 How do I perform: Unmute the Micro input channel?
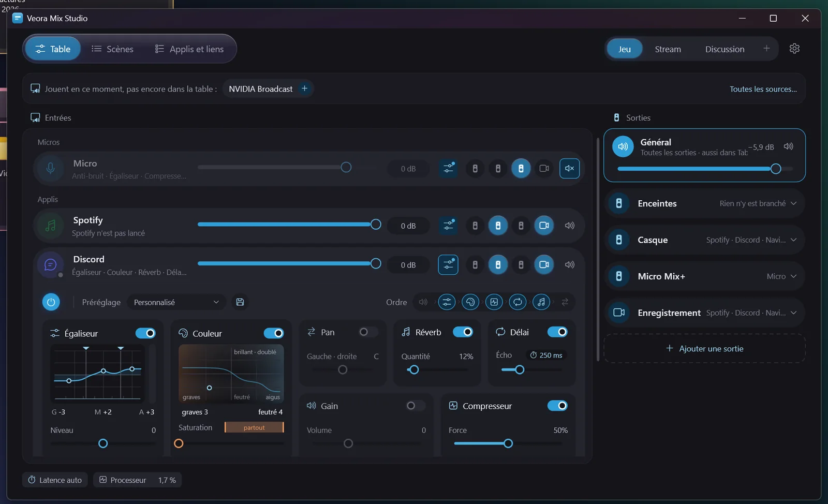pyautogui.click(x=569, y=168)
